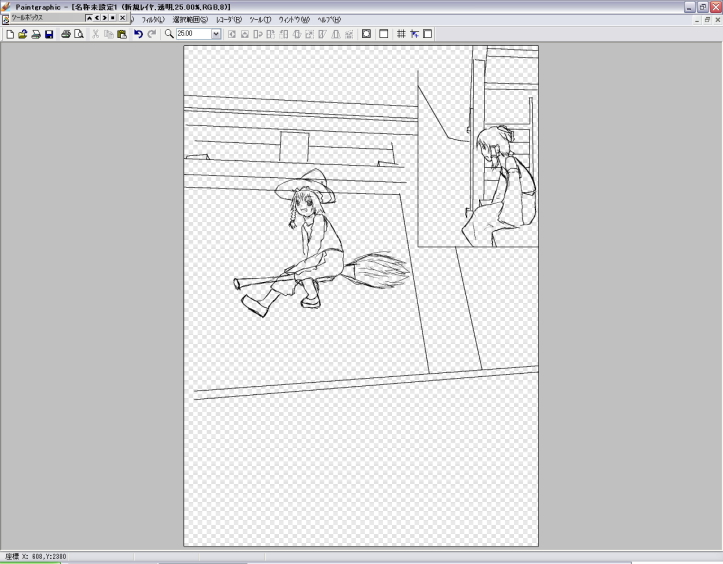Click the left-arrow button on ツールボックス panel
This screenshot has width=723, height=564.
pos(97,18)
